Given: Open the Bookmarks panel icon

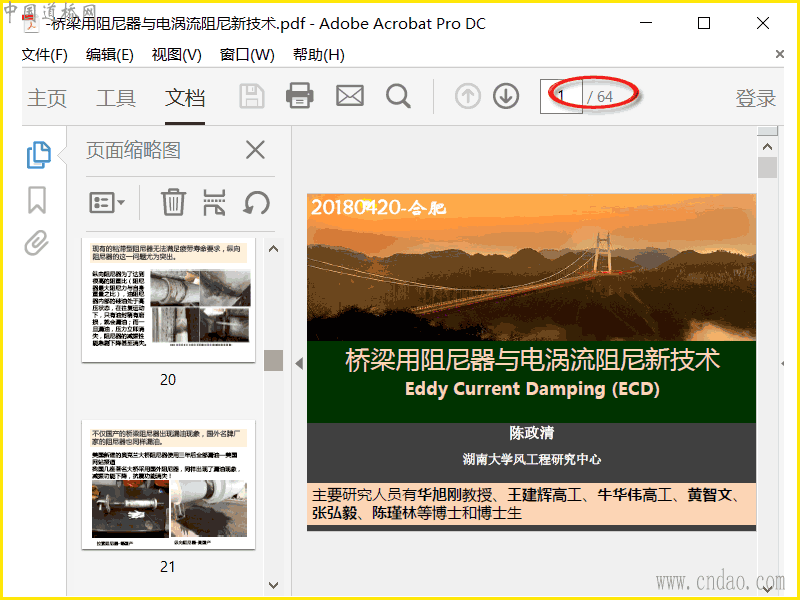Looking at the screenshot, I should pos(37,199).
